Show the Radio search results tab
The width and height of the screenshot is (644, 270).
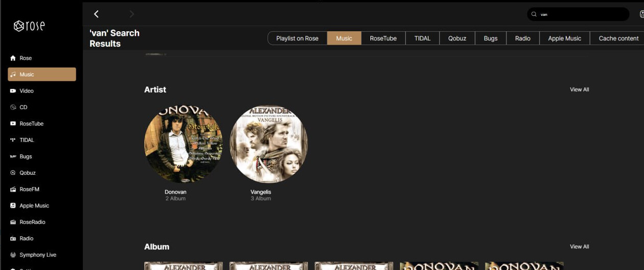[522, 38]
